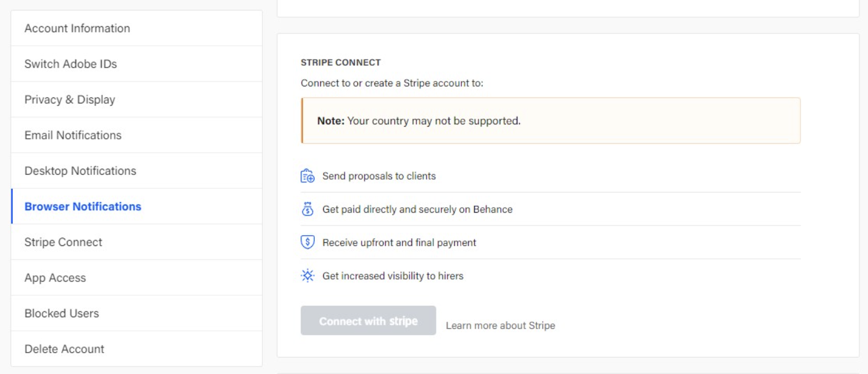Go to App Access settings

(137, 278)
